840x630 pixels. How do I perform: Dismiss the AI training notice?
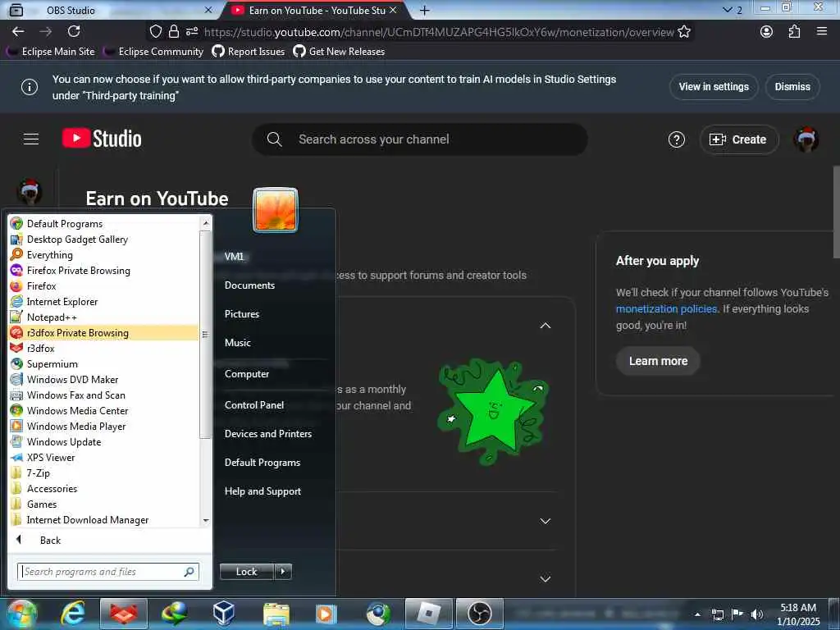(x=792, y=87)
